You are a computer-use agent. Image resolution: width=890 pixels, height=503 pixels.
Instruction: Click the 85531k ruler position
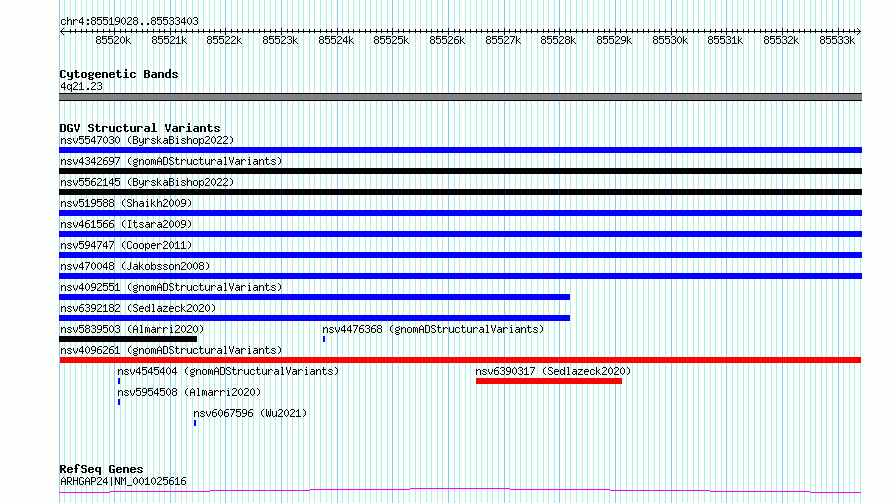pos(725,40)
